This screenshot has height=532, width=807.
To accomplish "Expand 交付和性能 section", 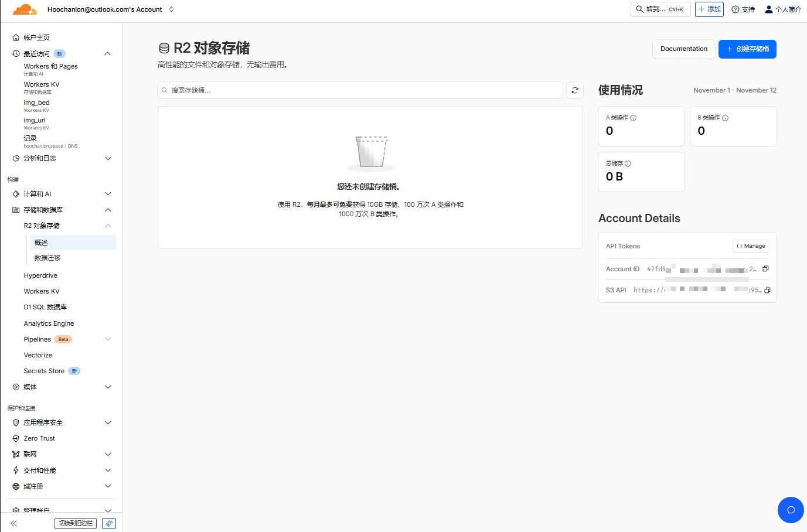I will tap(108, 470).
